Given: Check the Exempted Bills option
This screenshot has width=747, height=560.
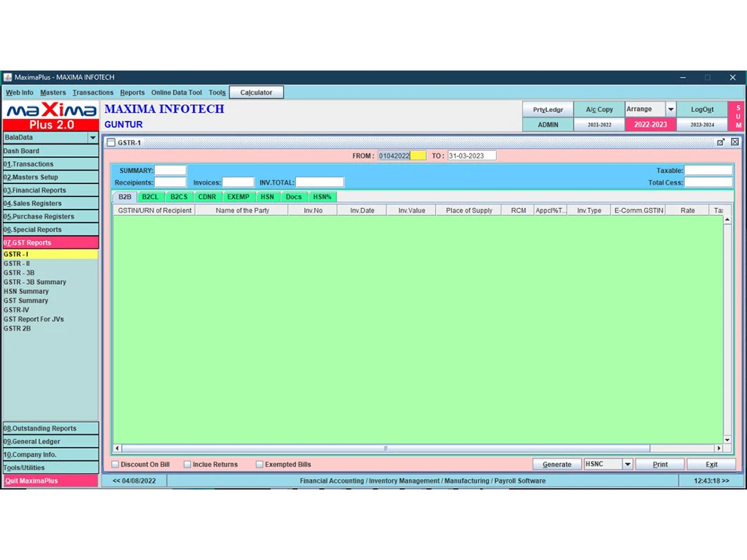Looking at the screenshot, I should tap(260, 465).
